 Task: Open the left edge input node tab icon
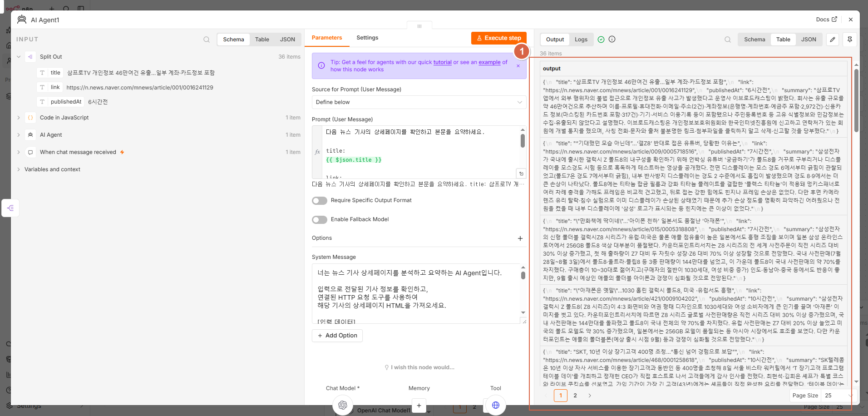click(10, 208)
